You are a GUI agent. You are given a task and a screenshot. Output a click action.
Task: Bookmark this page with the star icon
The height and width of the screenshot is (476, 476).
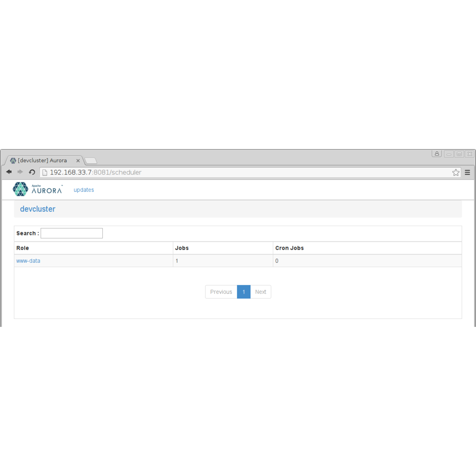pos(456,173)
